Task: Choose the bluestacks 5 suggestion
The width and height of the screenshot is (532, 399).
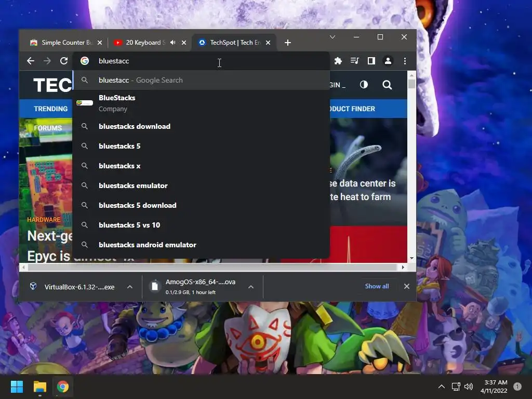Action: (x=201, y=146)
